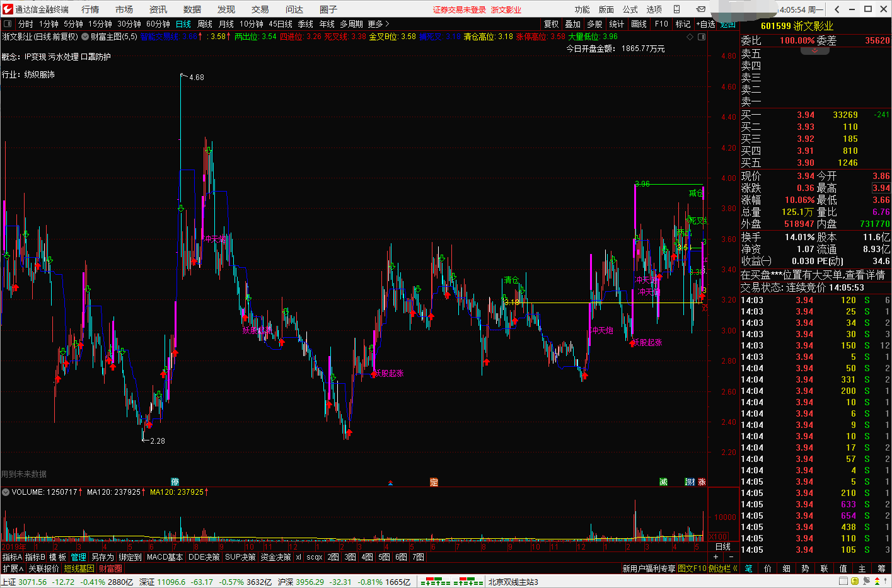892x588 pixels.
Task: Open the 日线 period selector below volume axis
Action: coord(723,546)
